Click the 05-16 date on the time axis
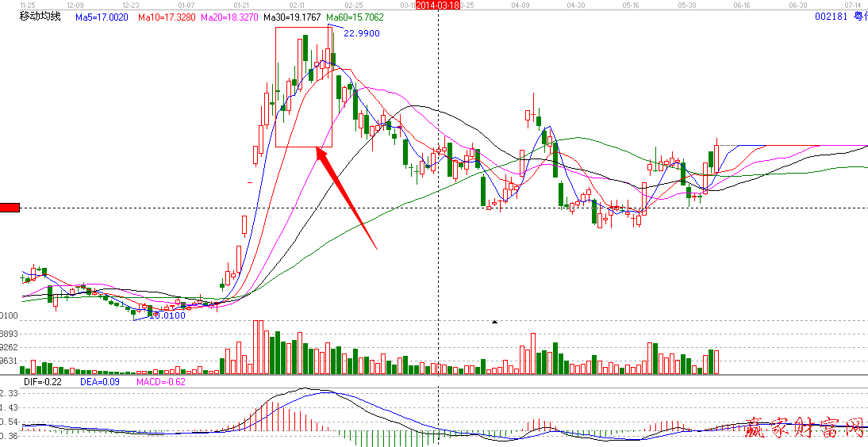 631,5
